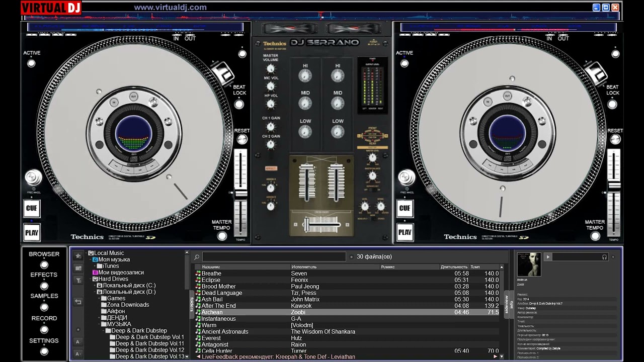The width and height of the screenshot is (644, 362).
Task: Click the right deck free wheel knob
Action: coord(406,177)
